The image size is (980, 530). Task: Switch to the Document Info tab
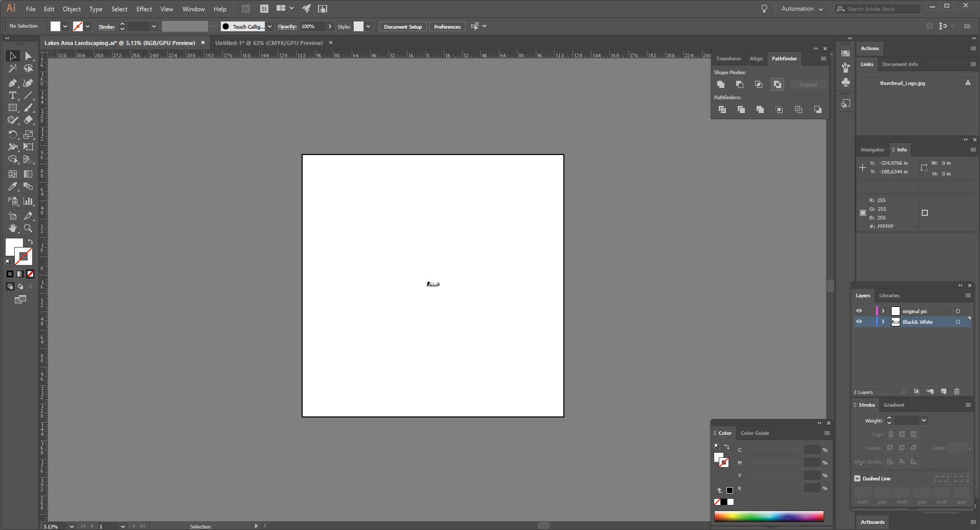900,64
